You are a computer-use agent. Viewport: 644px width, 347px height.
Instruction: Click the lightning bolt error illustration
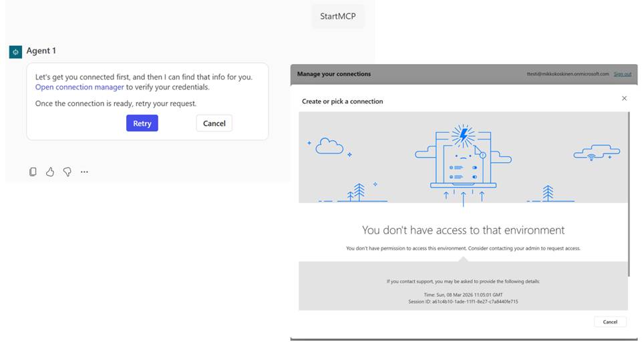[x=462, y=135]
